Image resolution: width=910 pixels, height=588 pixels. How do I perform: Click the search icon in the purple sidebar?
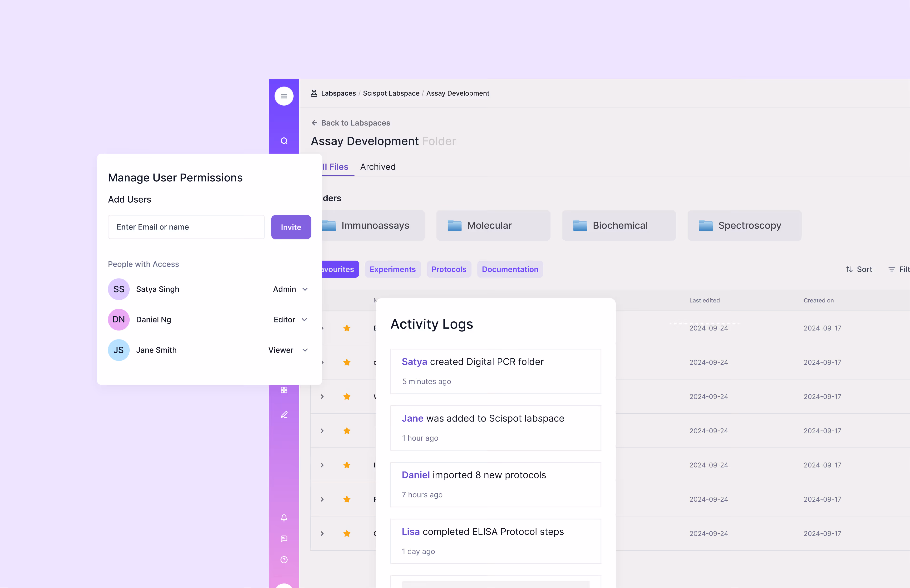tap(284, 141)
